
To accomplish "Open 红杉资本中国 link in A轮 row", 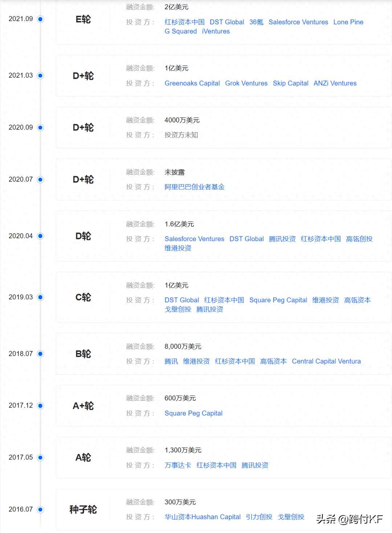I will pyautogui.click(x=216, y=465).
